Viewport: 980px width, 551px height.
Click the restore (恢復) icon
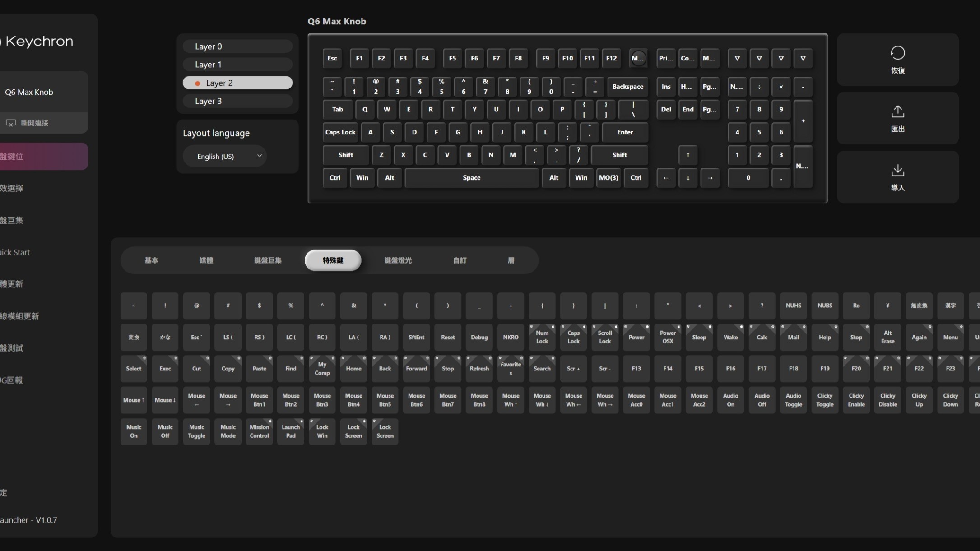point(897,53)
